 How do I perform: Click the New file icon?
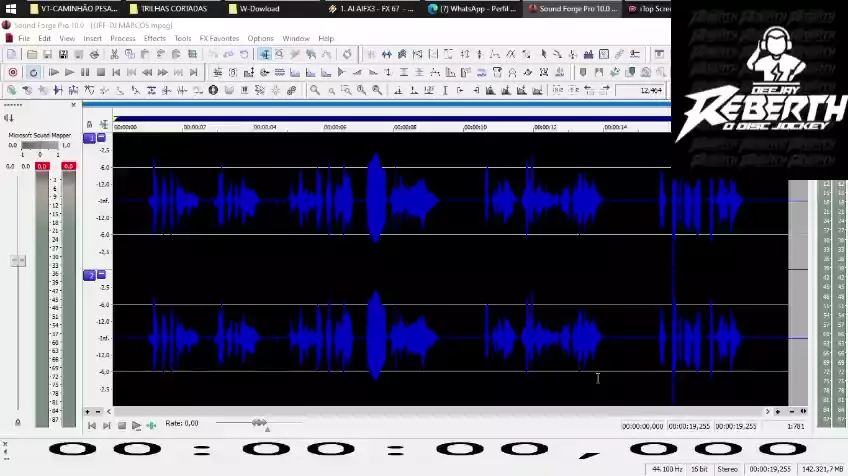[13, 54]
